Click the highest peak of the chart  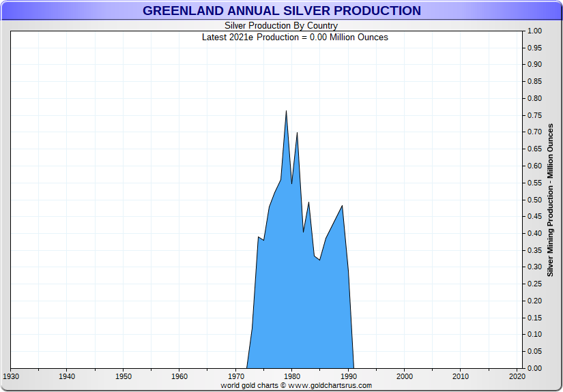(286, 111)
